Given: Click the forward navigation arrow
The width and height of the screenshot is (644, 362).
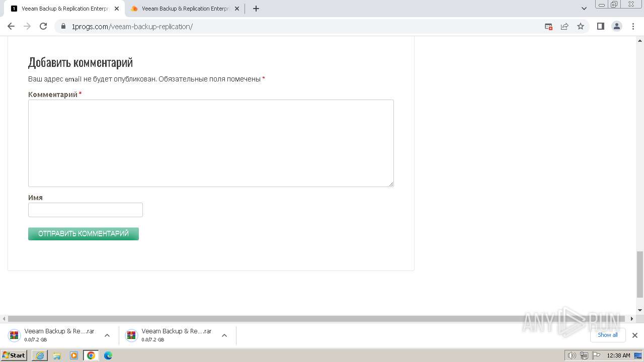Looking at the screenshot, I should point(27,26).
